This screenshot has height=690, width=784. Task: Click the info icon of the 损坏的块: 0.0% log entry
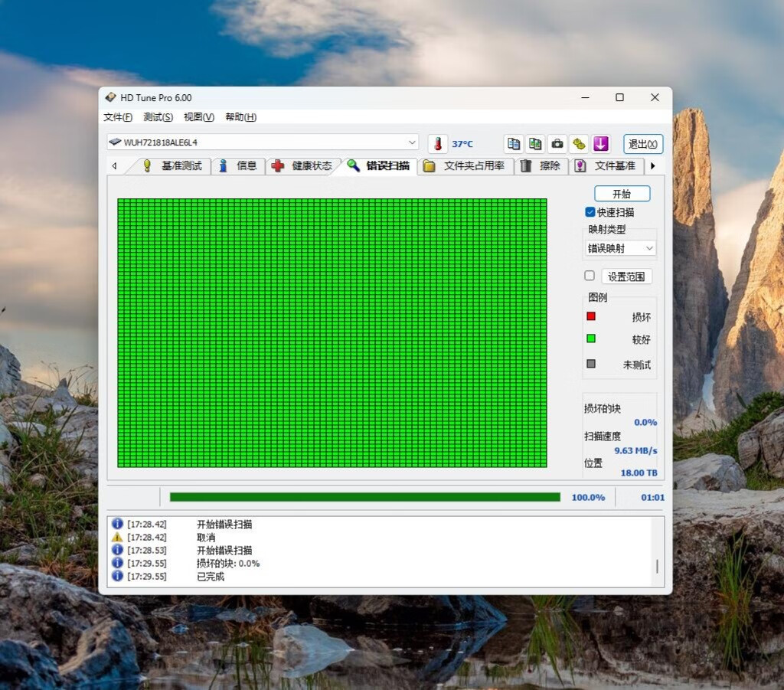[117, 563]
